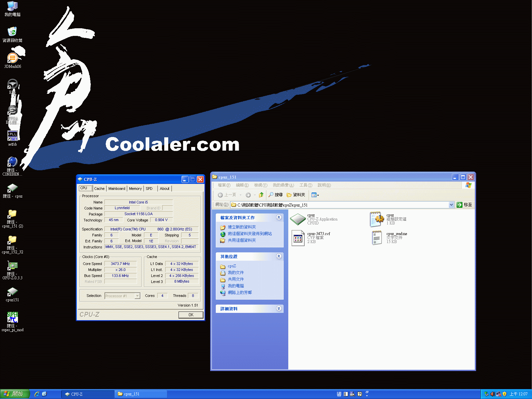Click the Back button in Explorer

tap(227, 195)
